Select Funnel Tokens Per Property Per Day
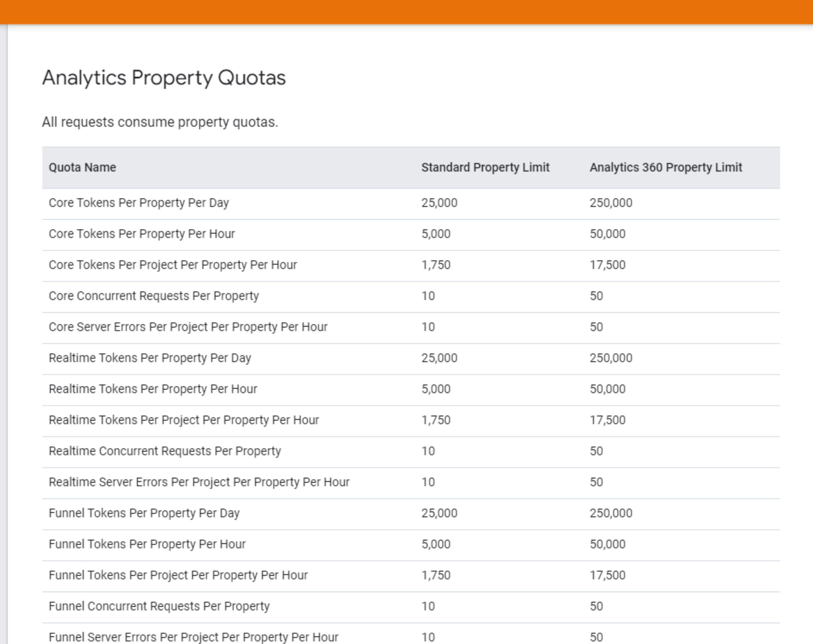This screenshot has height=644, width=813. [x=144, y=513]
